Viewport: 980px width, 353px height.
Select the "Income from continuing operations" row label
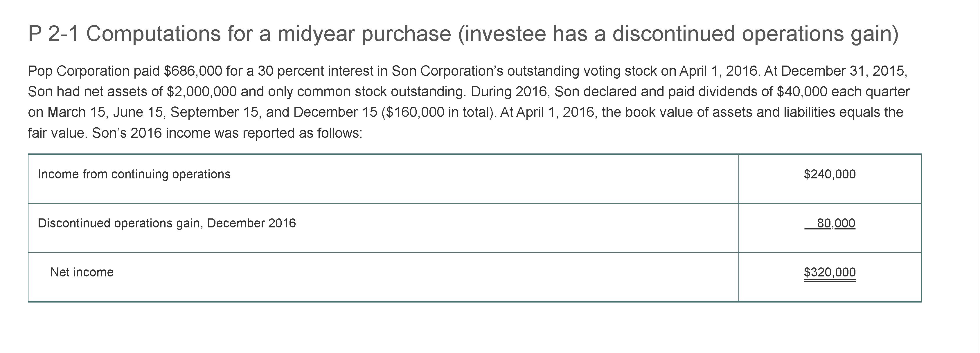pyautogui.click(x=134, y=174)
